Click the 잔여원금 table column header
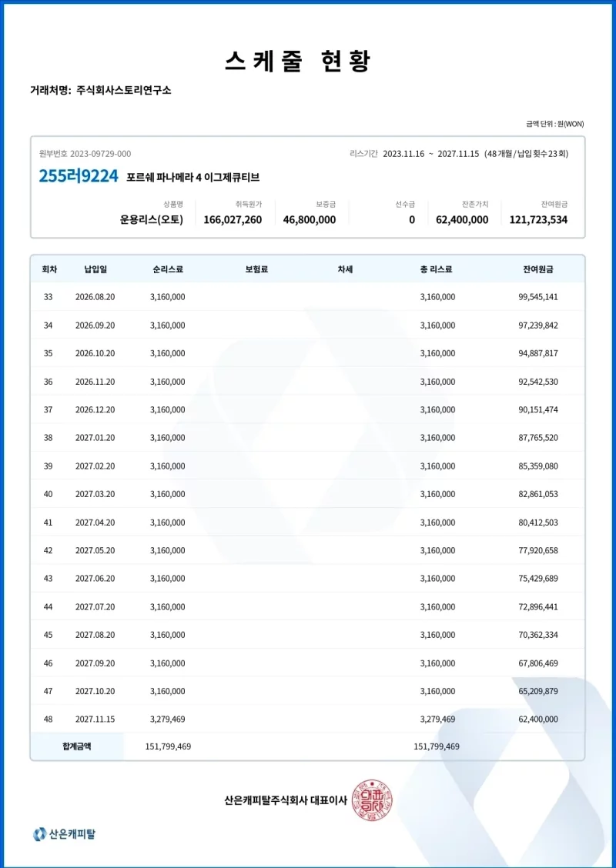The image size is (616, 868). [x=538, y=269]
